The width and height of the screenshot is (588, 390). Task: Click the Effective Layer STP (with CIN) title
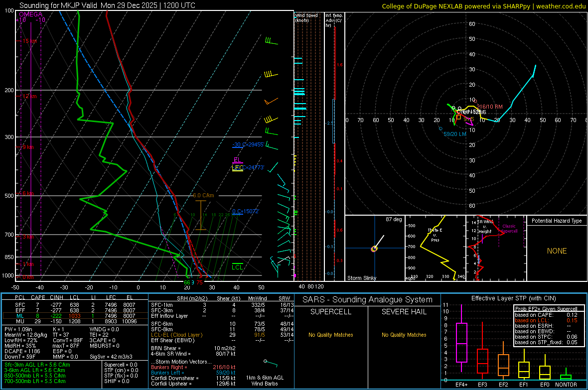(513, 298)
